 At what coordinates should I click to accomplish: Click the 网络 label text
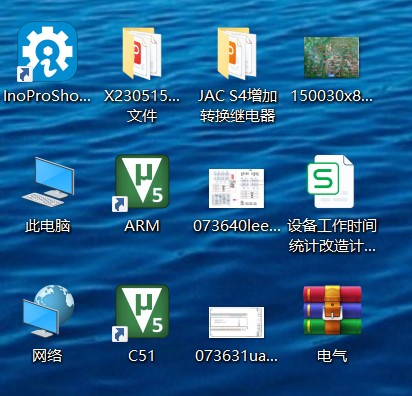[x=47, y=356]
